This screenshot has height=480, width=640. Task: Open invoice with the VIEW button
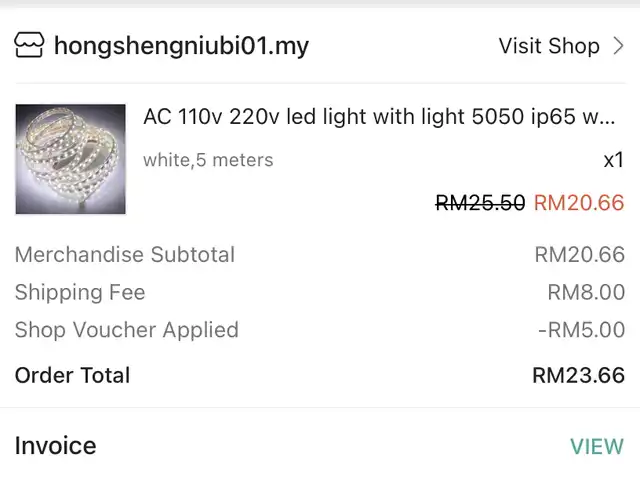(597, 447)
